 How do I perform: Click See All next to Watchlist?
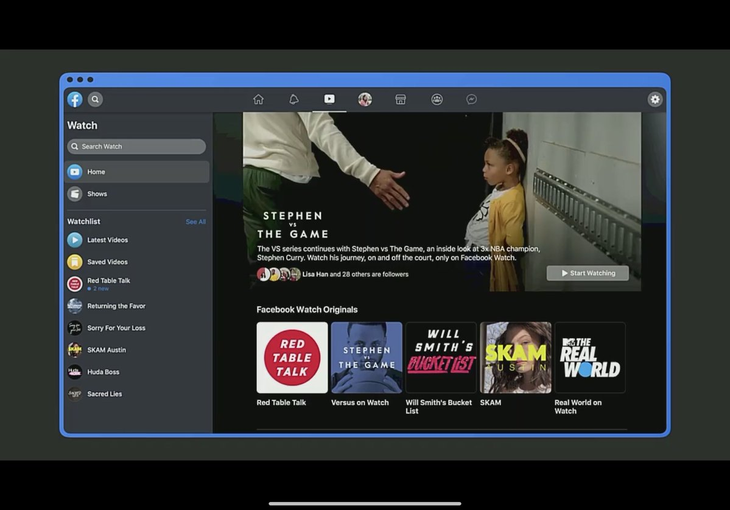[196, 222]
